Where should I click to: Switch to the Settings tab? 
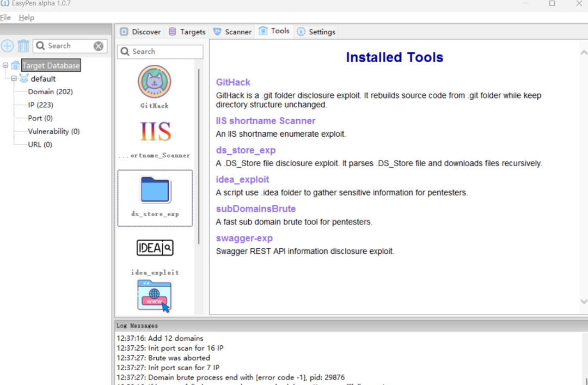(x=316, y=32)
